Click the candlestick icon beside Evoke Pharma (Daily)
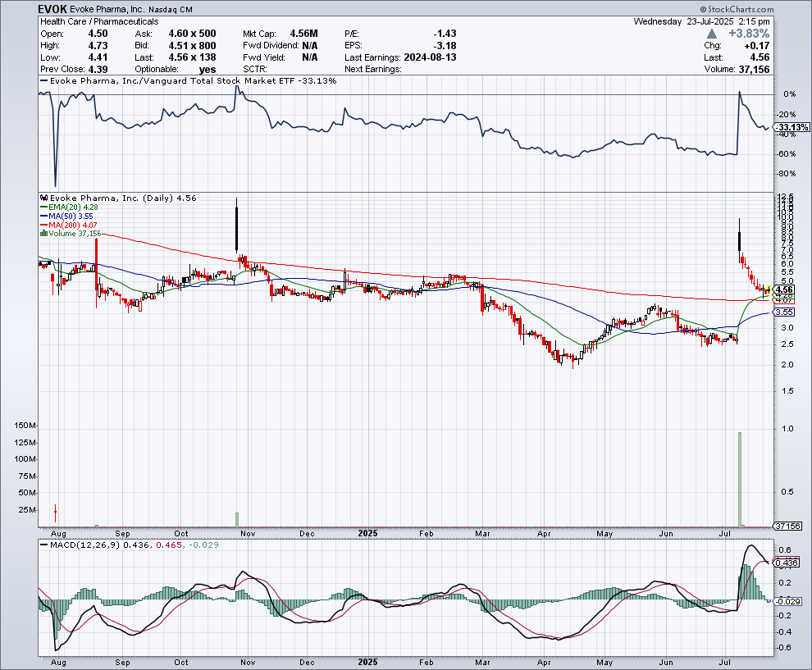The width and height of the screenshot is (812, 670). point(44,198)
